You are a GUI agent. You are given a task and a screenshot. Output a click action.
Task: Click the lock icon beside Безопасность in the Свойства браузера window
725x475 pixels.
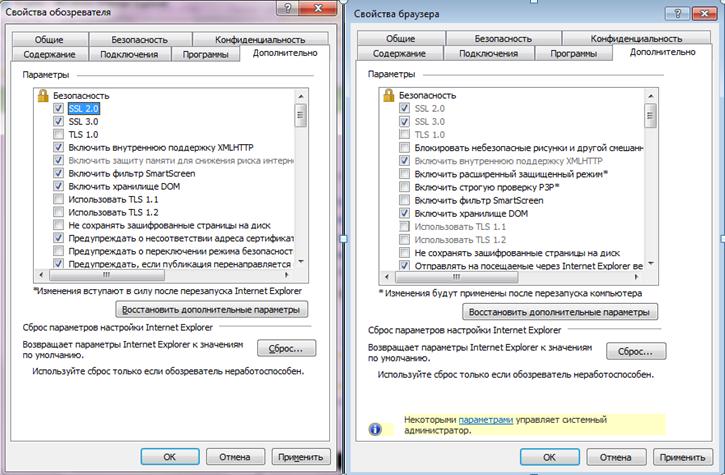point(389,95)
